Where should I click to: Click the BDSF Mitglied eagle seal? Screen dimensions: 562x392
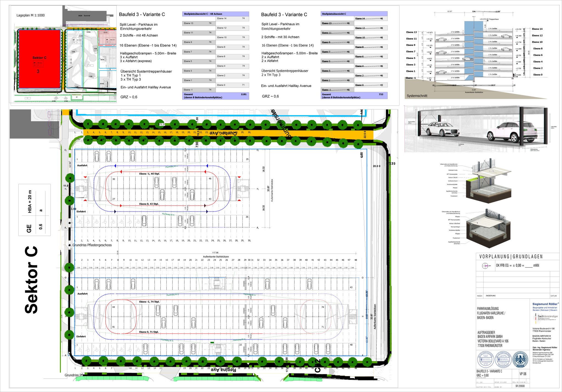tap(520, 359)
